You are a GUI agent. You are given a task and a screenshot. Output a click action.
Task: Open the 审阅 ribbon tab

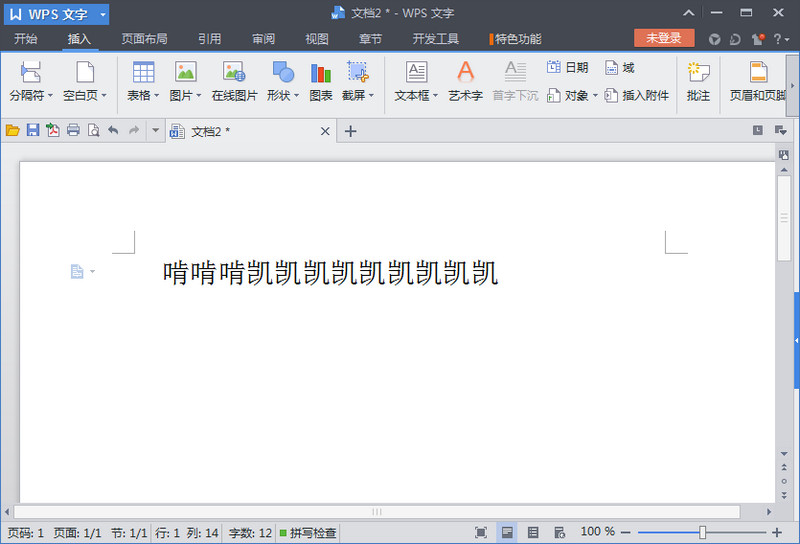pos(263,39)
